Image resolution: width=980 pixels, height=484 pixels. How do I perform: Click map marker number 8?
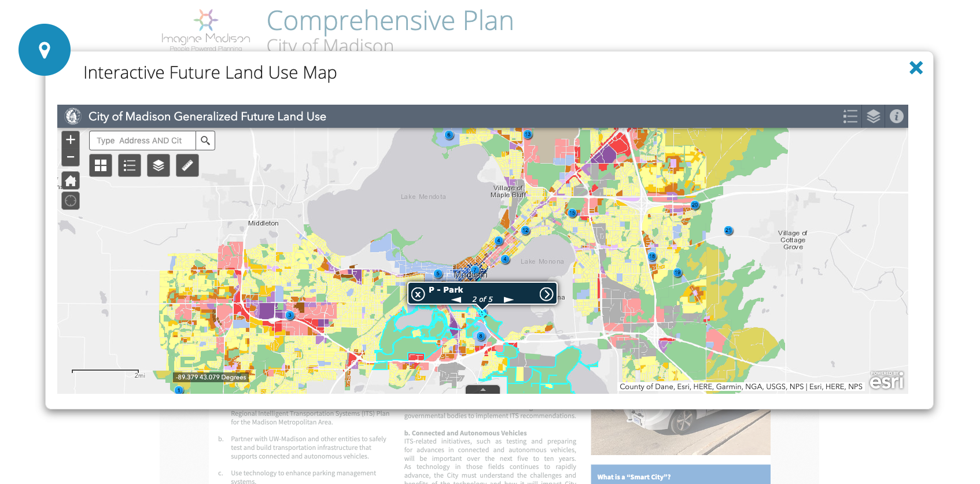(481, 337)
